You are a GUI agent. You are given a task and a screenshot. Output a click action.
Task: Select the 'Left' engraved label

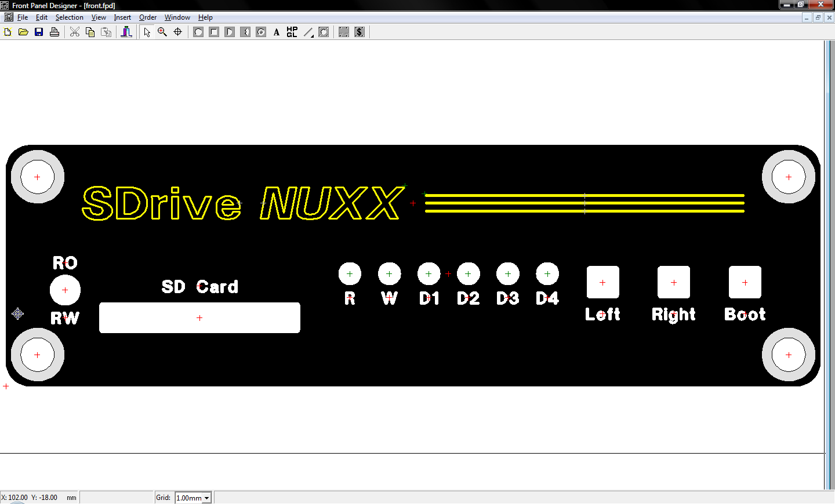click(x=602, y=314)
